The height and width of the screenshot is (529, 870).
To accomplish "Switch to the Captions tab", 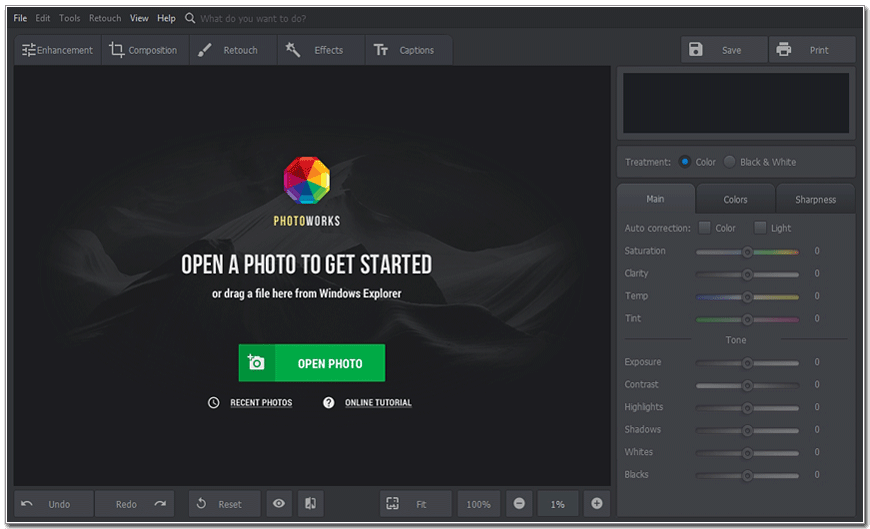I will [408, 50].
